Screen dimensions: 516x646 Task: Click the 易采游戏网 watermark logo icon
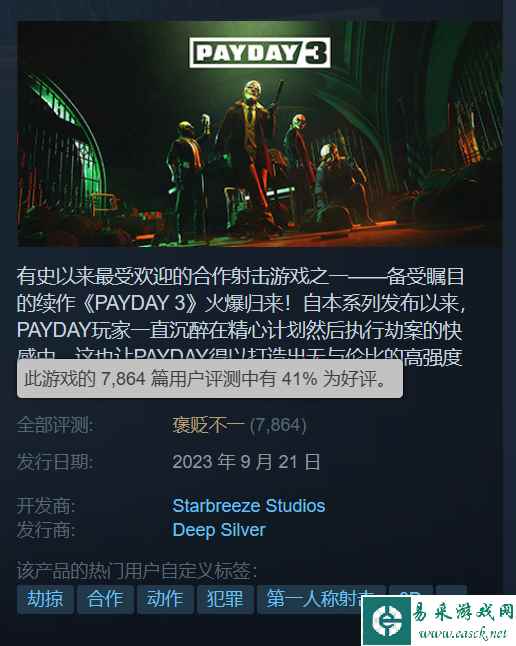click(x=386, y=621)
